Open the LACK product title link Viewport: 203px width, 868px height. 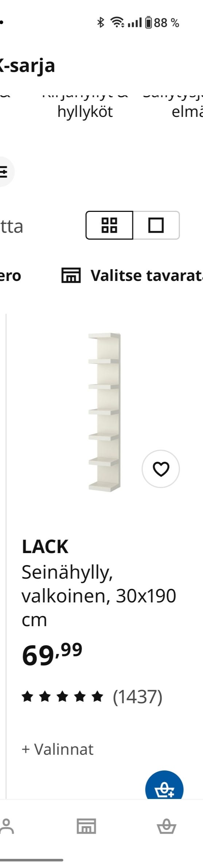(x=45, y=547)
